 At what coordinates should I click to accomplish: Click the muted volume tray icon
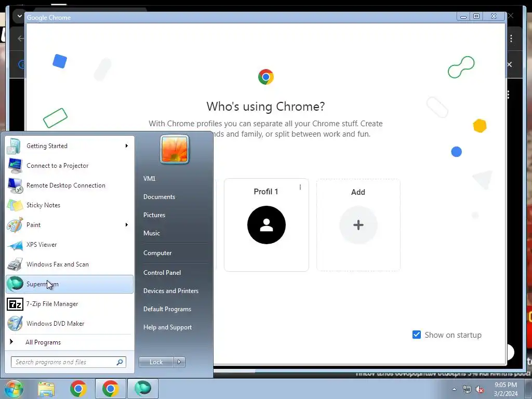[x=480, y=390]
